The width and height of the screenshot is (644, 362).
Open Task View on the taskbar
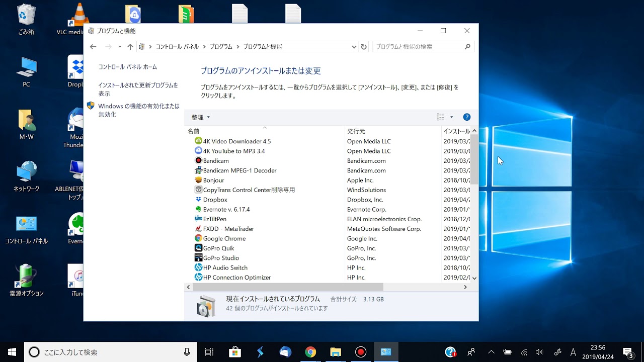click(209, 352)
